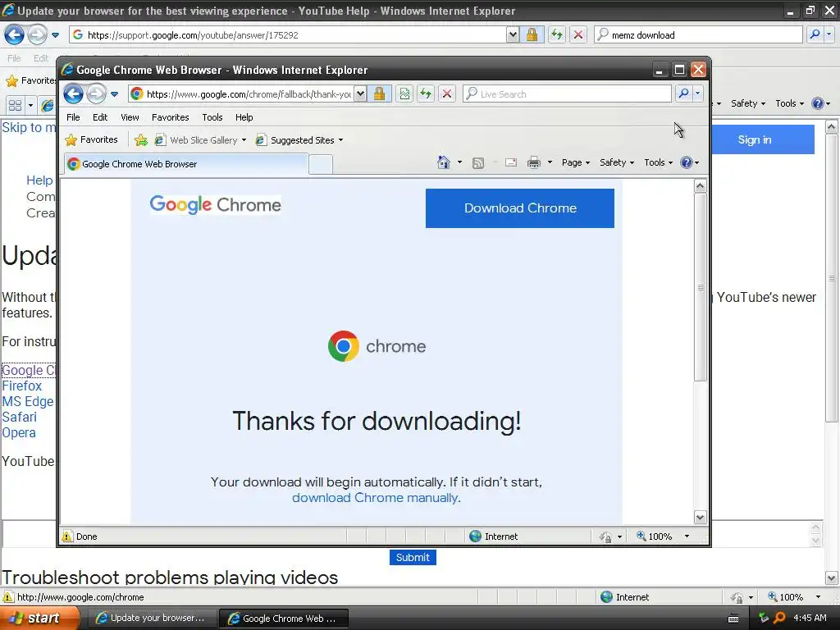Select the Google Chrome Web Browser tab
This screenshot has width=840, height=630.
click(186, 164)
